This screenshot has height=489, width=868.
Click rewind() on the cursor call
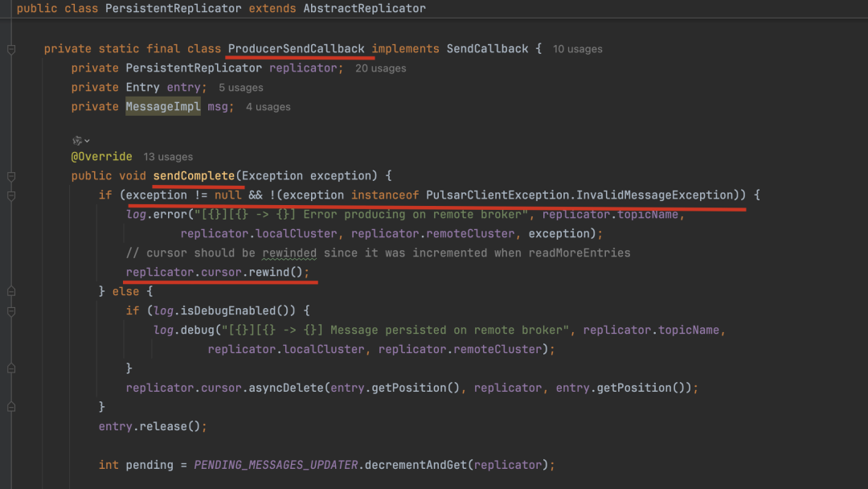coord(275,272)
